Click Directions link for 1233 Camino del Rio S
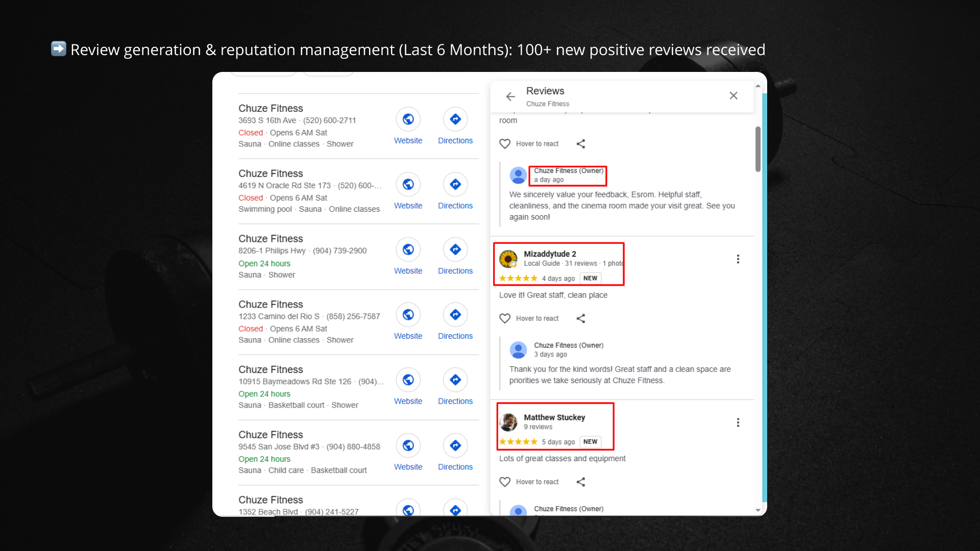This screenshot has height=551, width=980. click(455, 337)
